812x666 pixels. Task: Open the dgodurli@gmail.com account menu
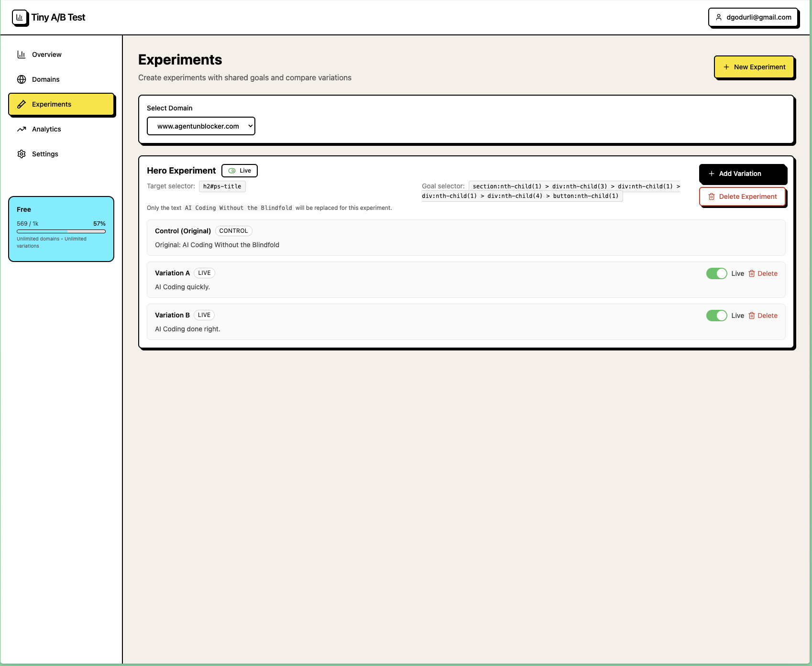(753, 17)
